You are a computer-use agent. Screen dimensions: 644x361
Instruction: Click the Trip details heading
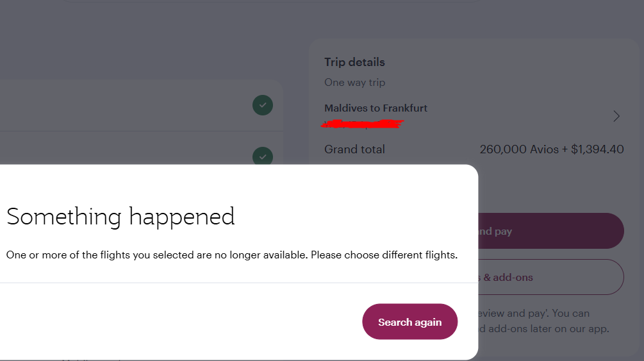point(354,62)
